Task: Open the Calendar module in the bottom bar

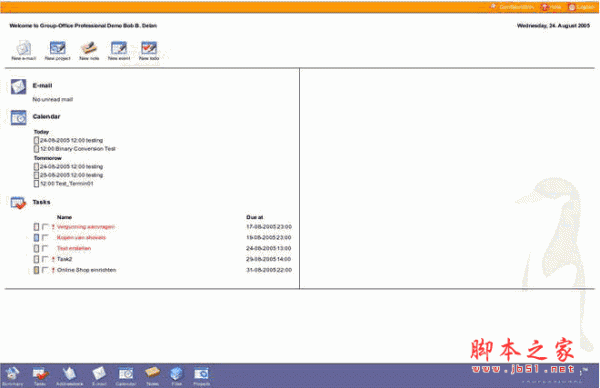Action: point(126,376)
